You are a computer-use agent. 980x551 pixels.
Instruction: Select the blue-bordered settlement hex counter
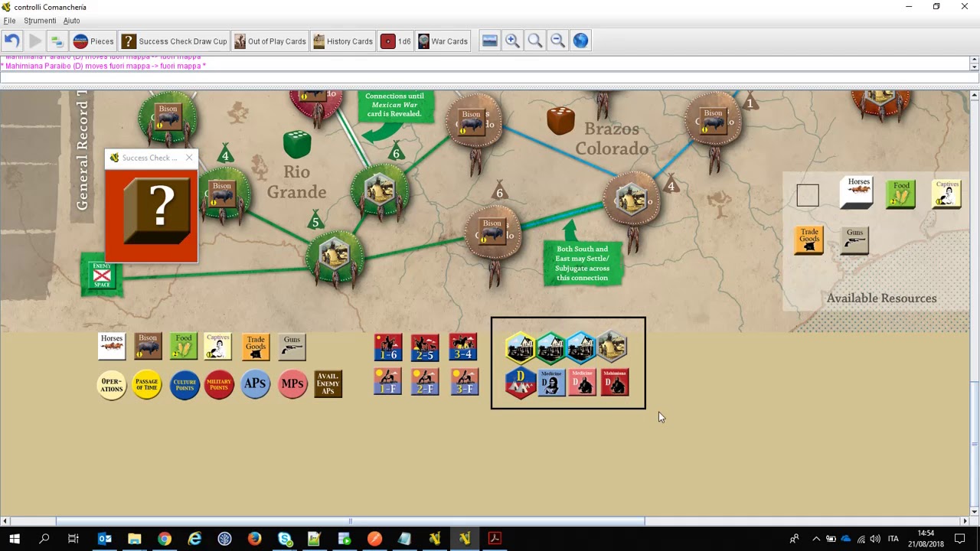pyautogui.click(x=581, y=348)
